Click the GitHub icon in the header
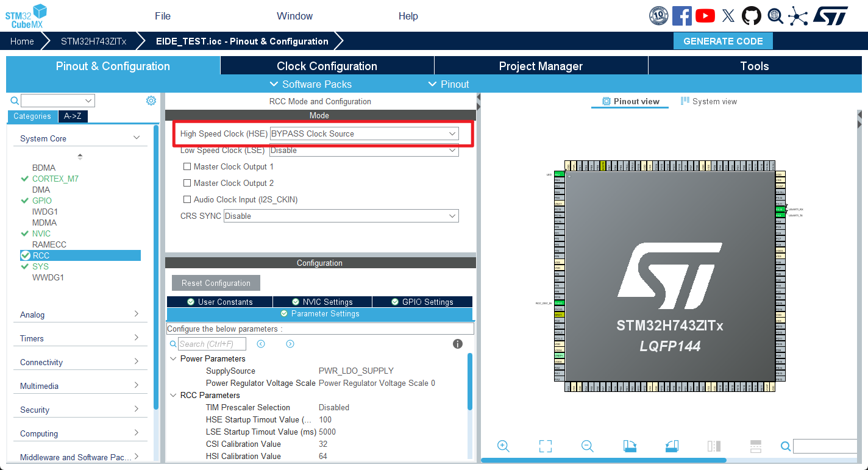This screenshot has width=868, height=470. point(752,15)
